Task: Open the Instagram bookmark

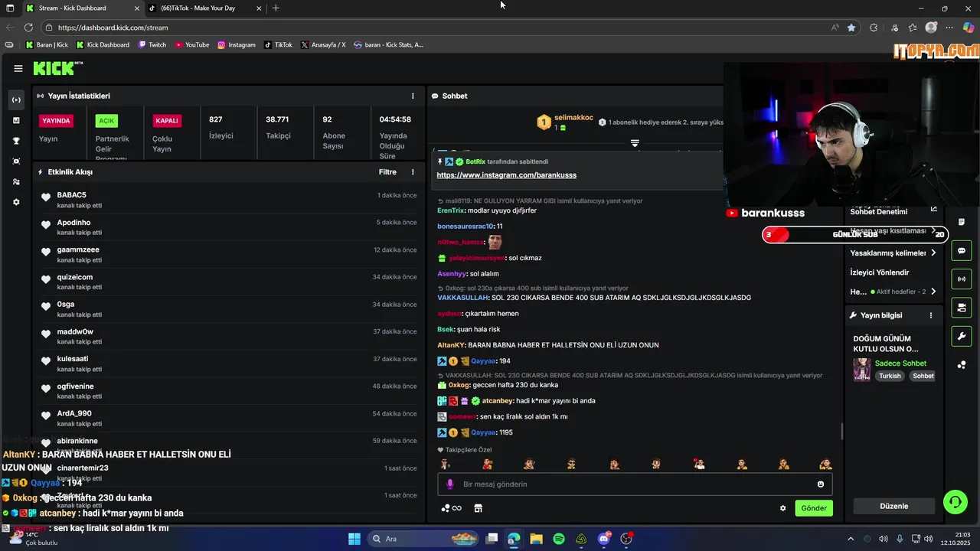Action: point(237,45)
